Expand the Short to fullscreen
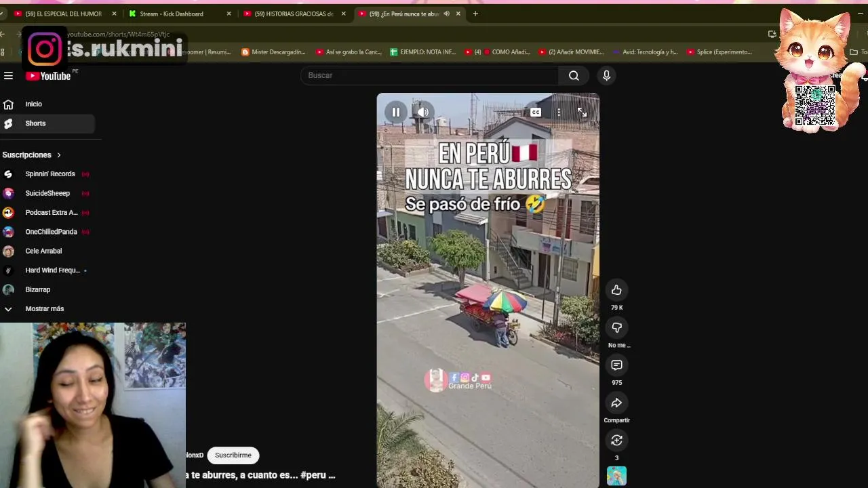The height and width of the screenshot is (488, 868). point(582,112)
